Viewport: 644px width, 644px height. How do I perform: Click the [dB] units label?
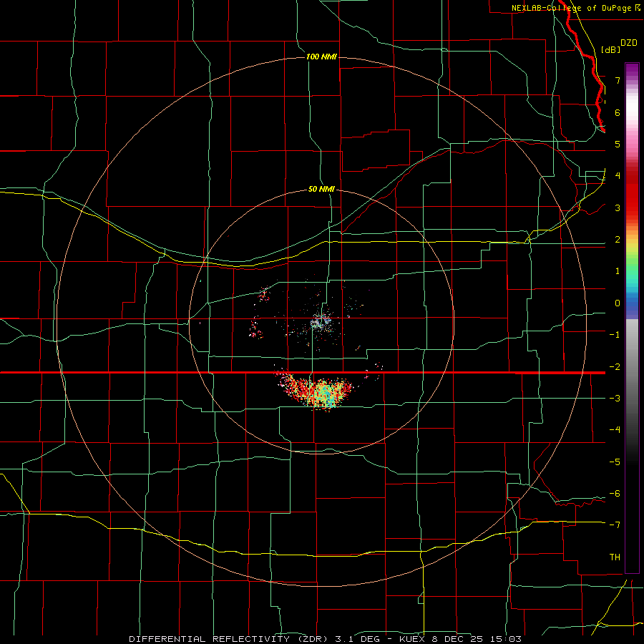(x=610, y=49)
